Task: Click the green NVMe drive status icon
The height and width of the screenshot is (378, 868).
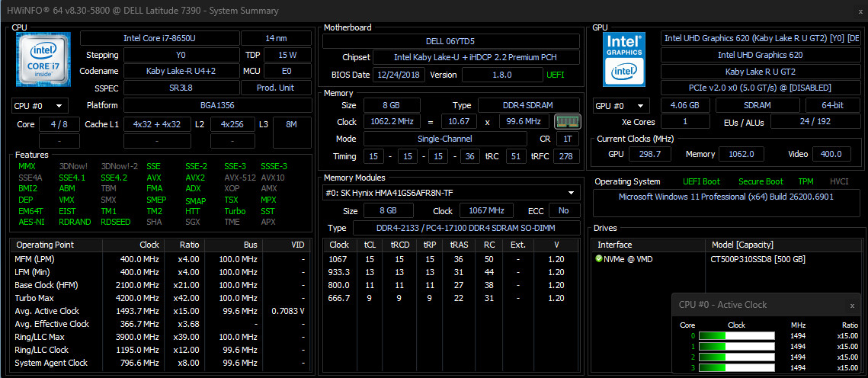Action: coord(599,259)
